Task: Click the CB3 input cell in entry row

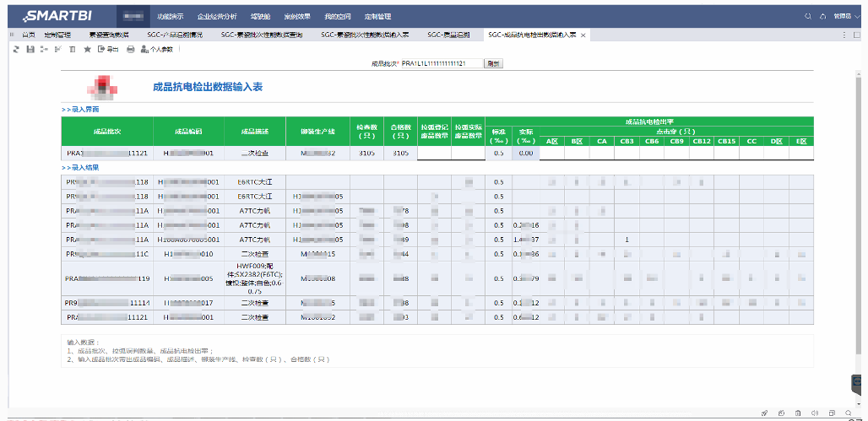Action: [x=627, y=154]
